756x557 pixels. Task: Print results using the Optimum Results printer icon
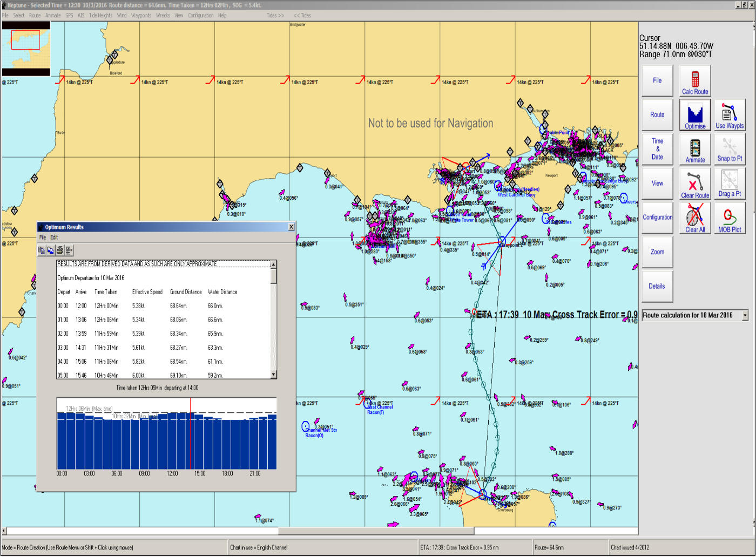click(x=60, y=250)
